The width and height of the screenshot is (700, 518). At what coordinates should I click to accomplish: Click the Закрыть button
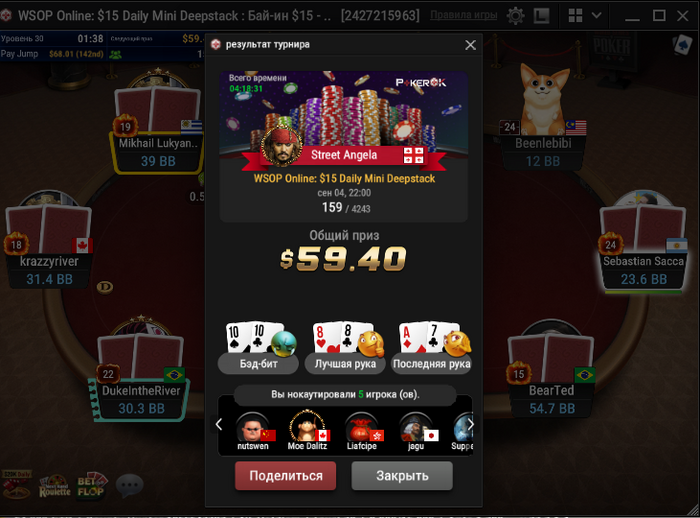[x=402, y=476]
